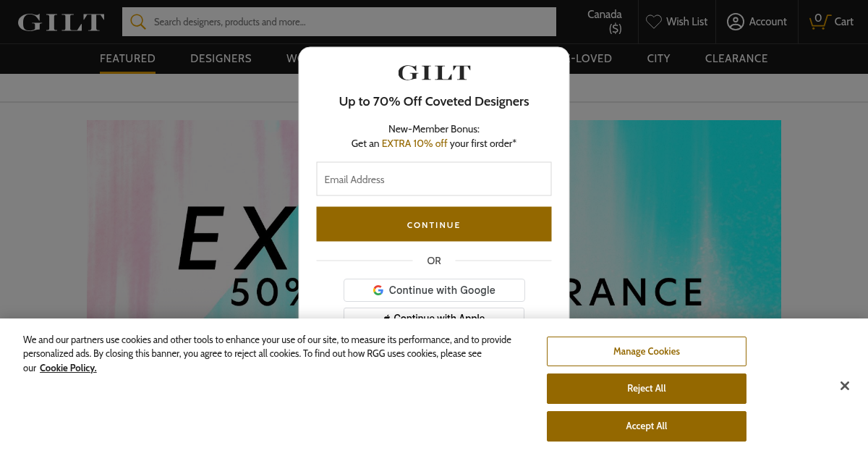Open Manage Cookies settings
868x456 pixels.
(x=646, y=351)
